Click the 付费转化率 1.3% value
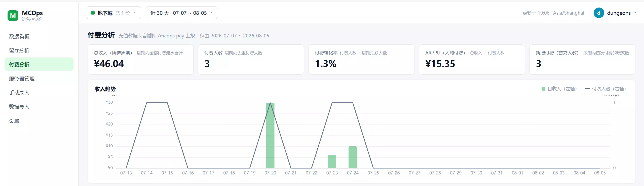The height and width of the screenshot is (186, 644). coord(326,64)
